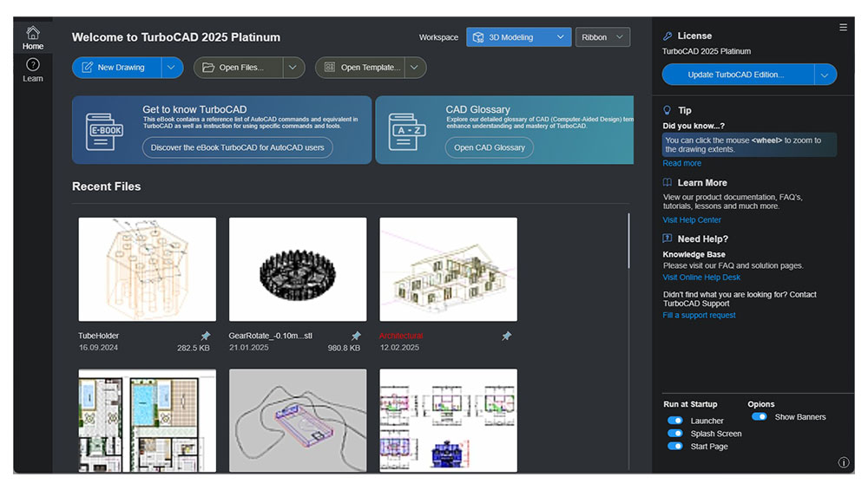Click the 21.01.2025 file date

(248, 347)
